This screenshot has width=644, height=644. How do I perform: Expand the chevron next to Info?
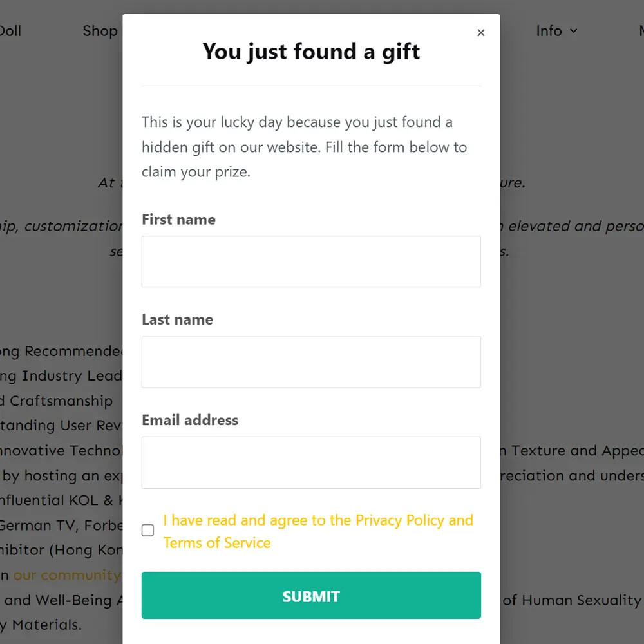point(574,31)
